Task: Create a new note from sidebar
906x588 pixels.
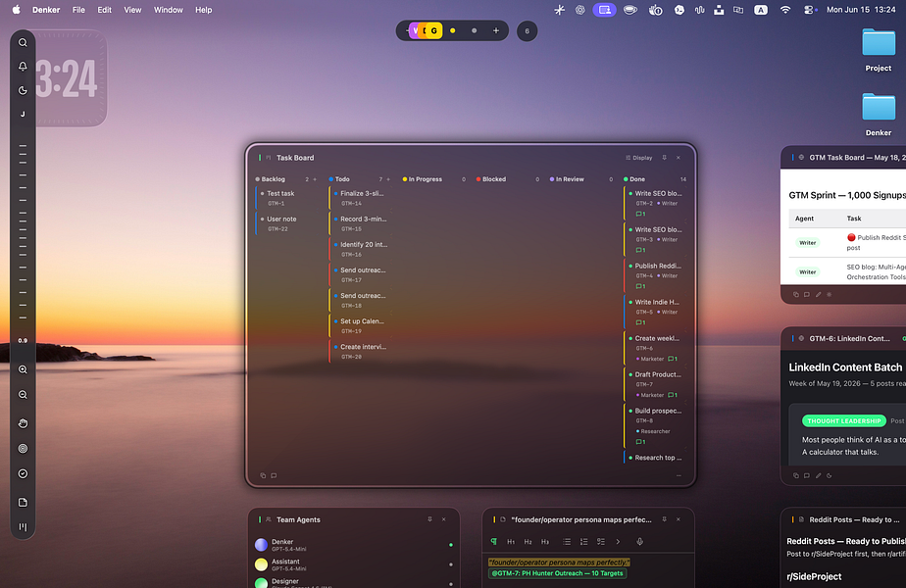Action: [23, 503]
